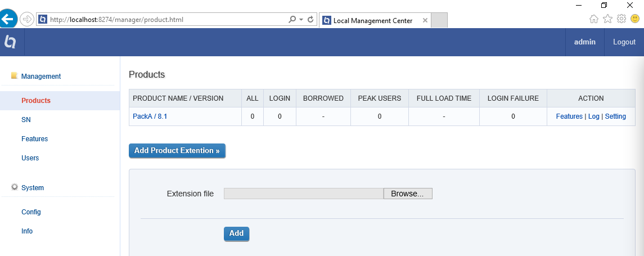Click the app logo in the blue header
The height and width of the screenshot is (256, 644).
coord(11,42)
